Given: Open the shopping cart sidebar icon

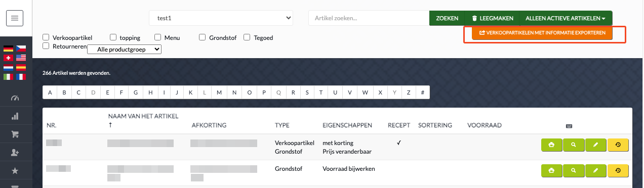Looking at the screenshot, I should (x=15, y=134).
